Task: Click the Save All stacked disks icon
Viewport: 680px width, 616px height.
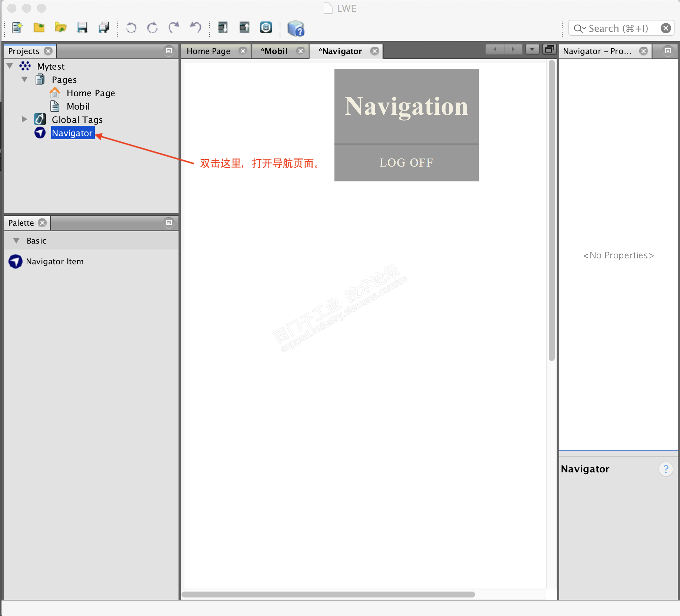Action: coord(104,28)
